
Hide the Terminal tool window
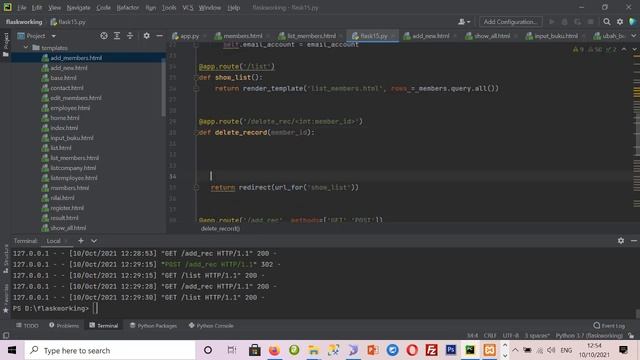pos(634,241)
